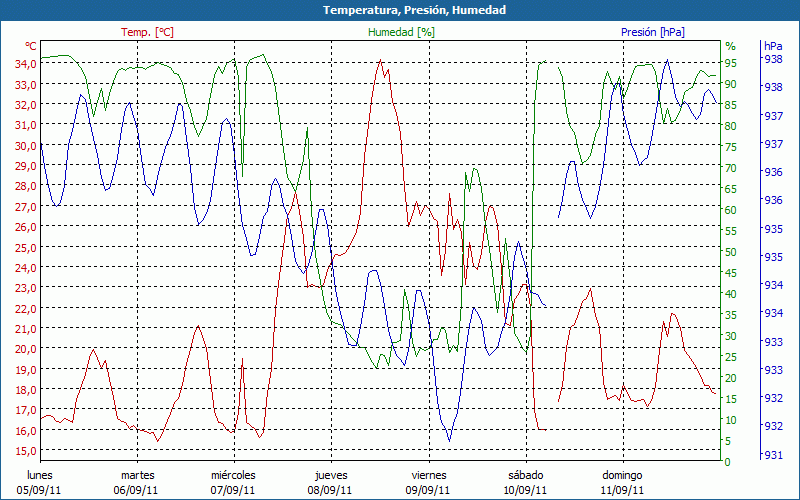The image size is (800, 500).
Task: Select the miércoles day label
Action: (233, 475)
